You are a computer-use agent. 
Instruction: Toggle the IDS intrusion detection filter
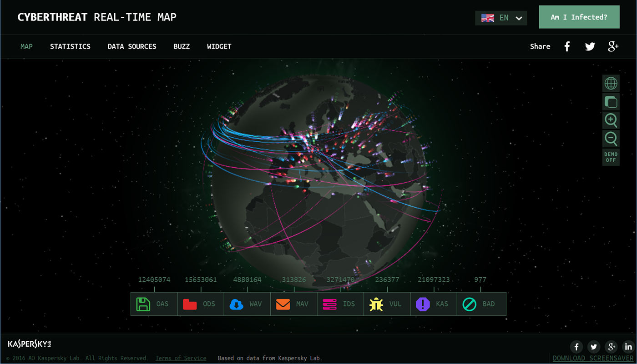[329, 304]
